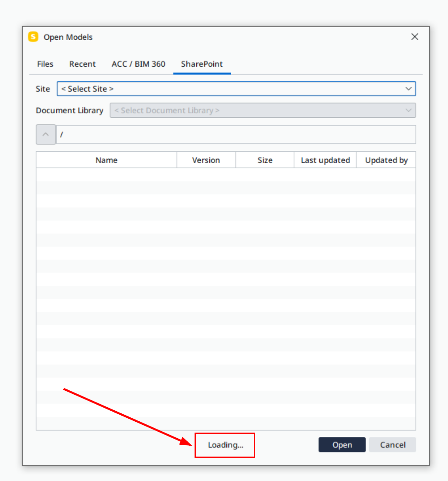This screenshot has height=481, width=448.
Task: Click the Open button
Action: coord(342,444)
